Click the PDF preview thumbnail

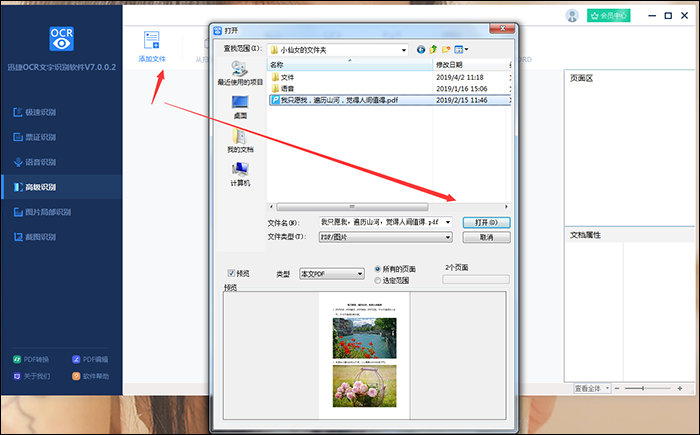(364, 355)
